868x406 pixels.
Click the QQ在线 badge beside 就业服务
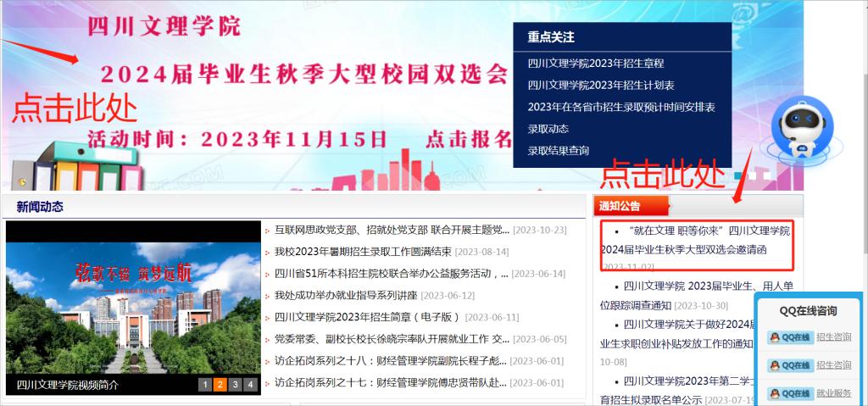791,394
